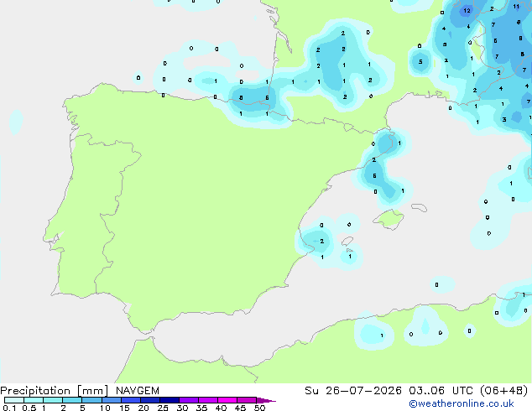The image size is (532, 411).
Task: Pick the 10–15 mm blue legend swatch
Action: click(111, 400)
